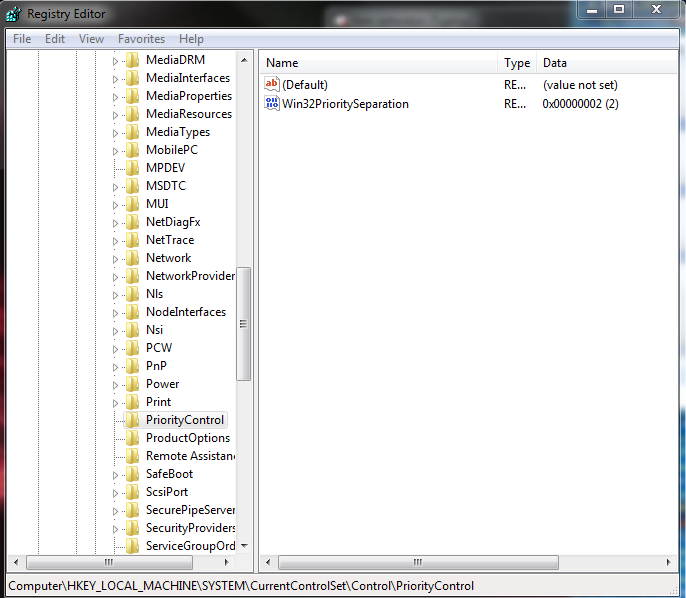Select the ServiceGroupOrder key
The image size is (686, 598).
(x=191, y=546)
